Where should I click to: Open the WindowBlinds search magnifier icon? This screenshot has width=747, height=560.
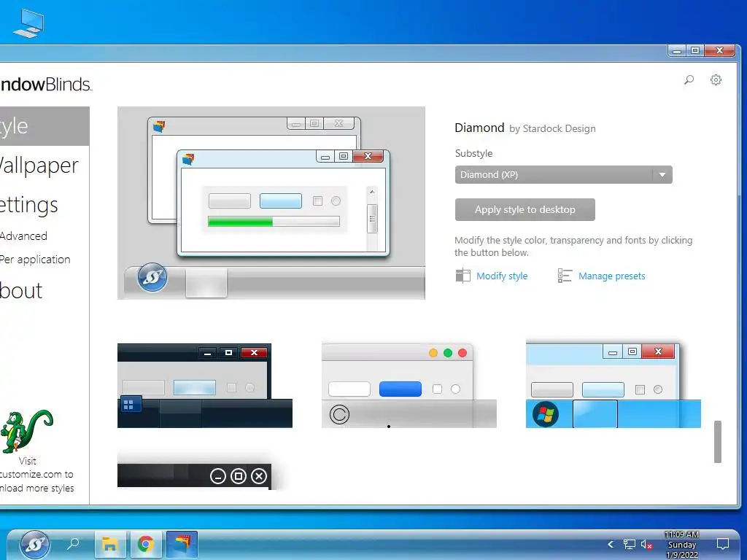click(689, 80)
